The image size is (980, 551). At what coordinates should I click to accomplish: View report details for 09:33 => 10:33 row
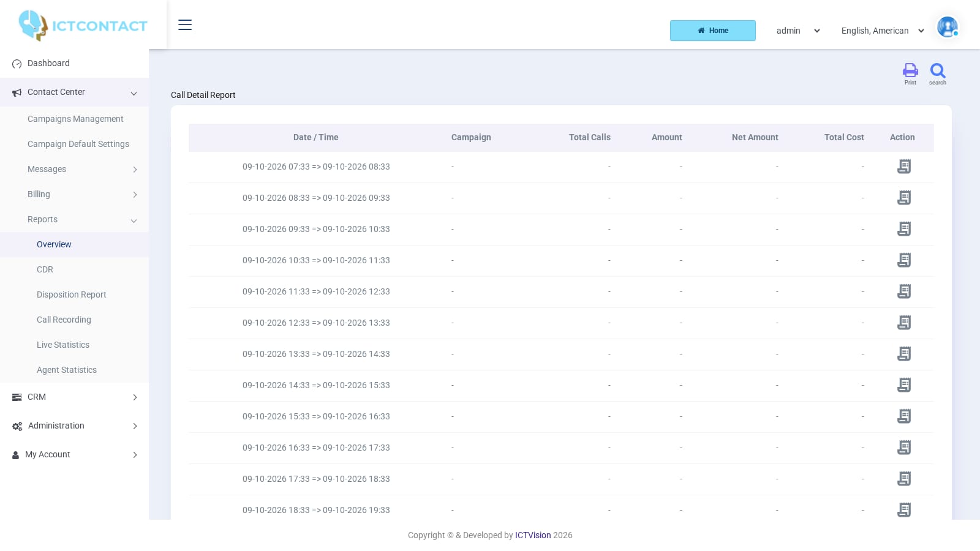(x=904, y=229)
